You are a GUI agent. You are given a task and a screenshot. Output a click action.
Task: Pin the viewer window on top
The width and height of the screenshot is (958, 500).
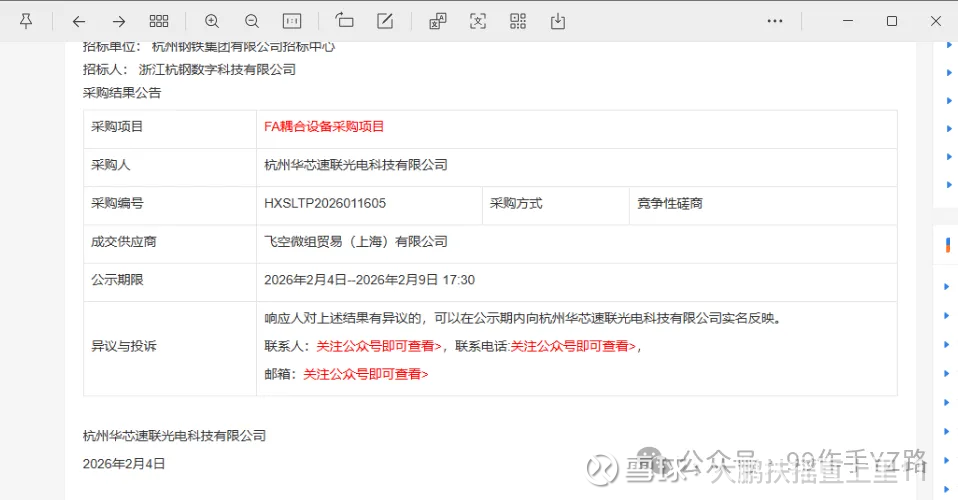pos(26,21)
